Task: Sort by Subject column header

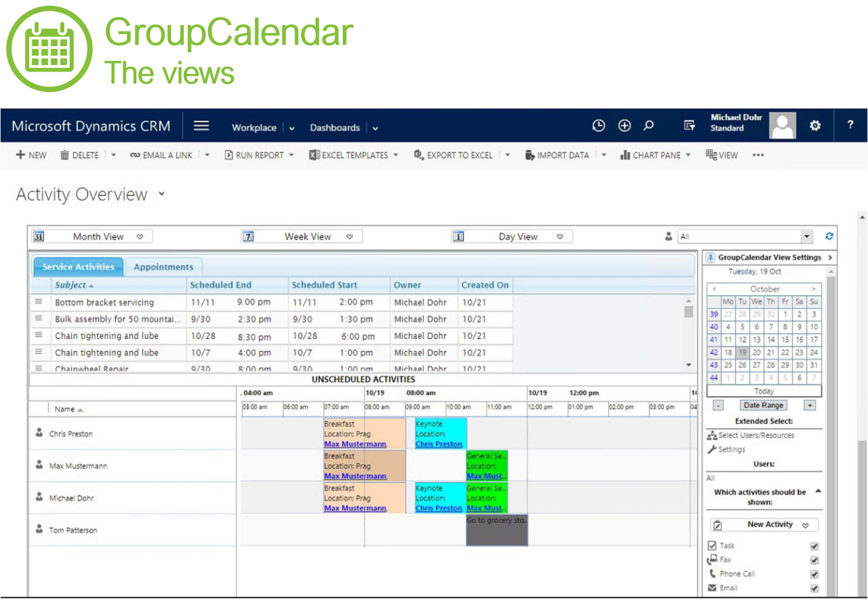Action: coord(118,285)
